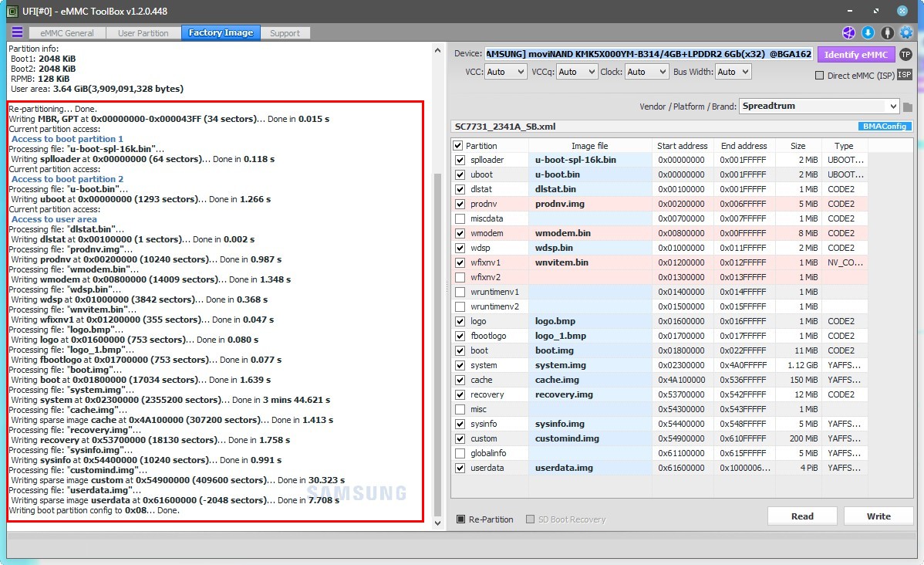The width and height of the screenshot is (924, 565).
Task: Check the miscdata partition checkbox
Action: (x=460, y=218)
